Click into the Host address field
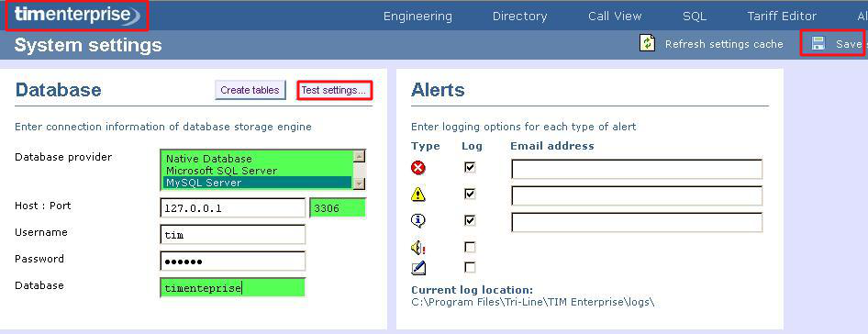Screen dimensions: 868x334 (232, 208)
